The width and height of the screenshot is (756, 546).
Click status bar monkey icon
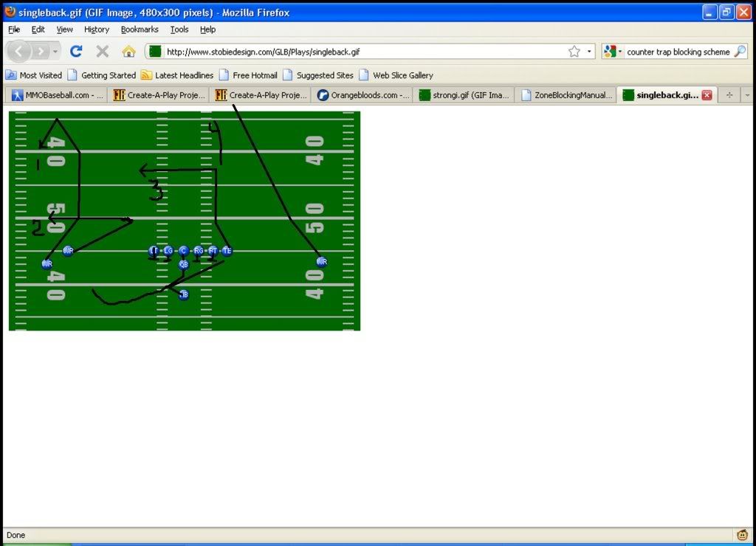[x=742, y=535]
